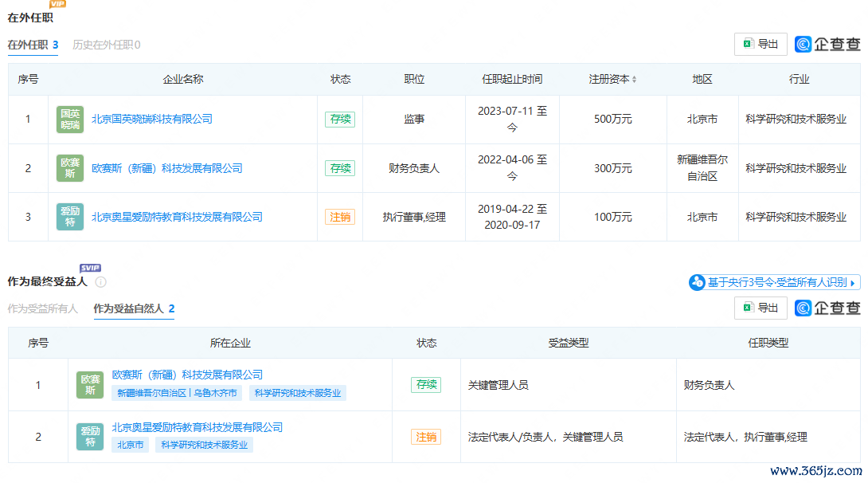This screenshot has height=483, width=868.
Task: Click the 爱励特 logo in the 在外任职 table
Action: (70, 217)
